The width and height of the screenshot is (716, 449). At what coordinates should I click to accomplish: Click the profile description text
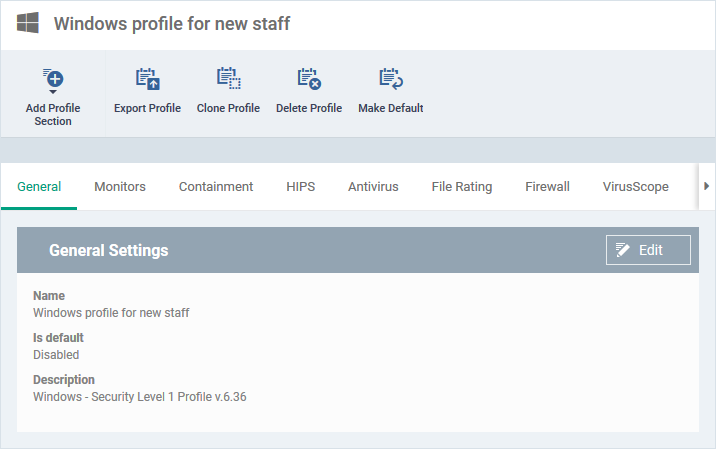140,396
